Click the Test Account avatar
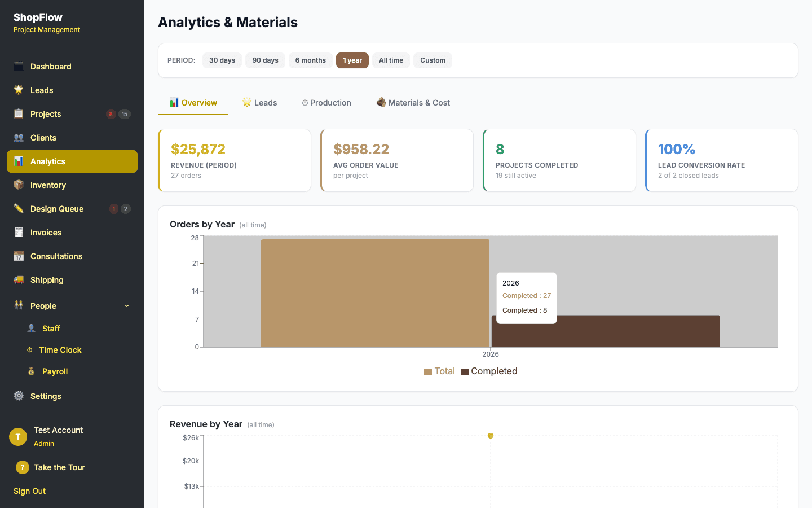The image size is (812, 508). coord(17,436)
